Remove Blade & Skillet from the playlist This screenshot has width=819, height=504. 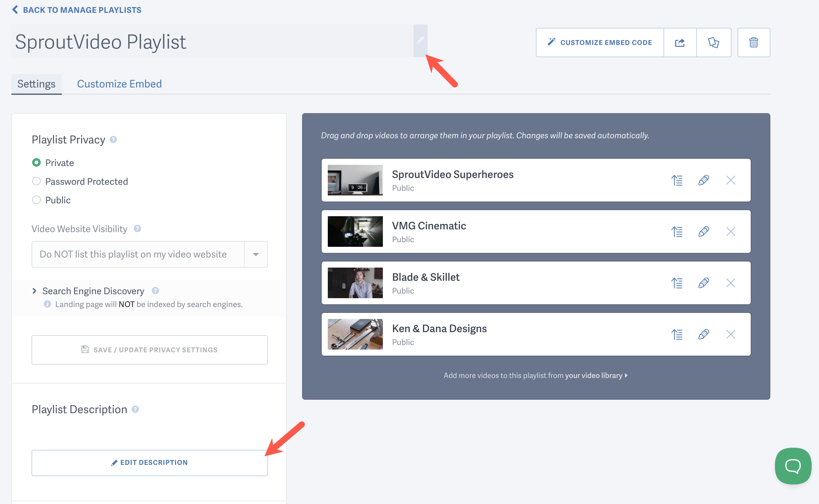(731, 283)
